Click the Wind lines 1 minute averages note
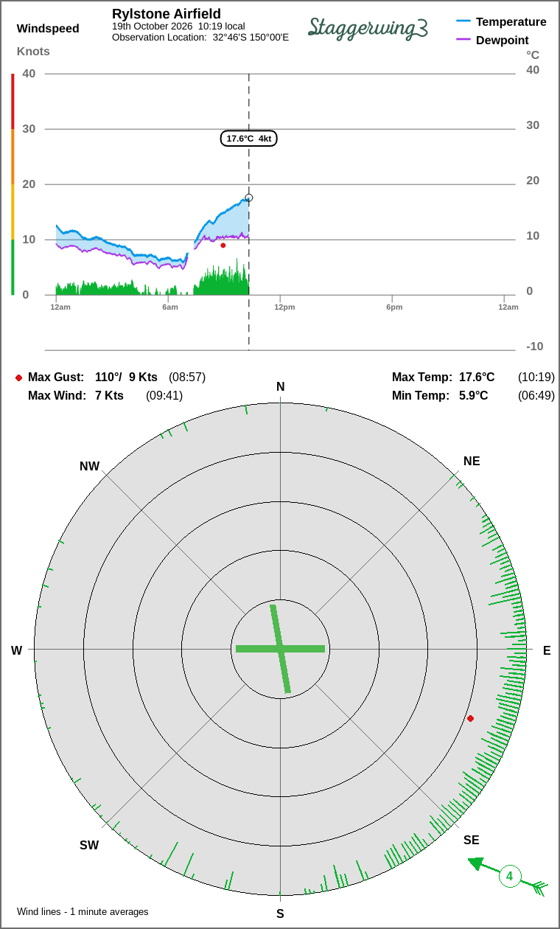 coord(83,911)
